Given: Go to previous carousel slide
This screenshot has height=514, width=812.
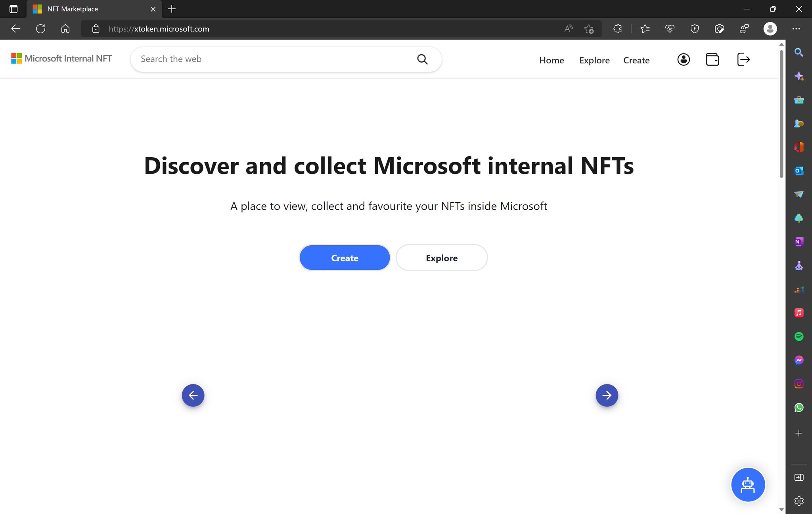Looking at the screenshot, I should point(193,395).
